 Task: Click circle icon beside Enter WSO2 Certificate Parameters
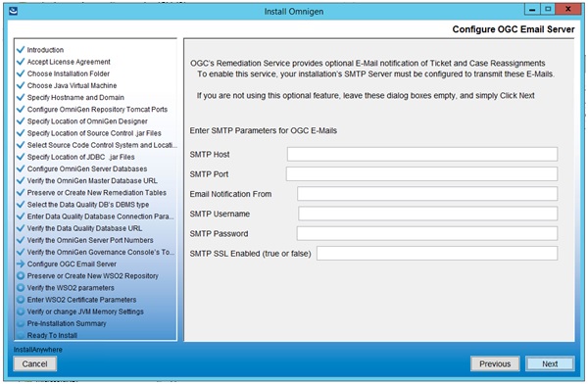click(x=21, y=300)
